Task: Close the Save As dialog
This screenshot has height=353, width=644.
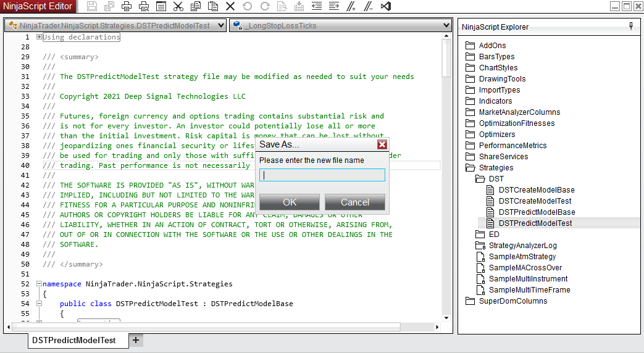Action: tap(382, 144)
